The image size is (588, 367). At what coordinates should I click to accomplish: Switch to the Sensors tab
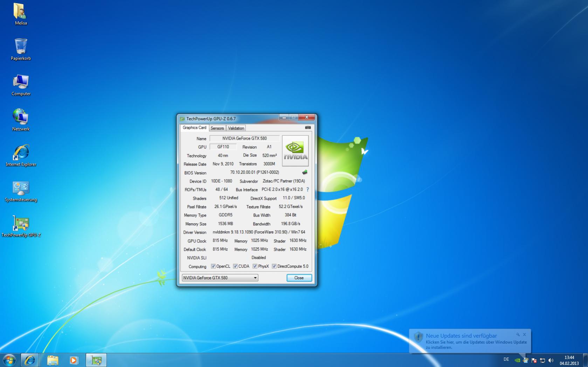tap(217, 128)
